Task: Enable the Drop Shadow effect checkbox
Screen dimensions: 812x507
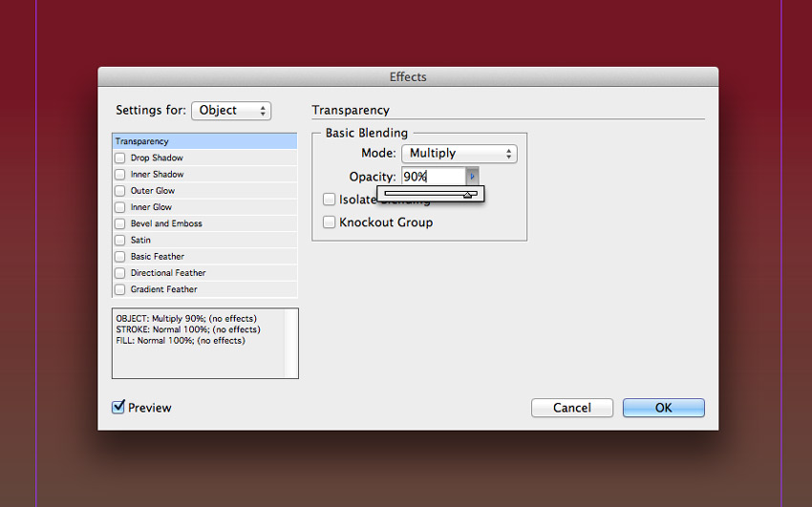Action: pos(120,158)
